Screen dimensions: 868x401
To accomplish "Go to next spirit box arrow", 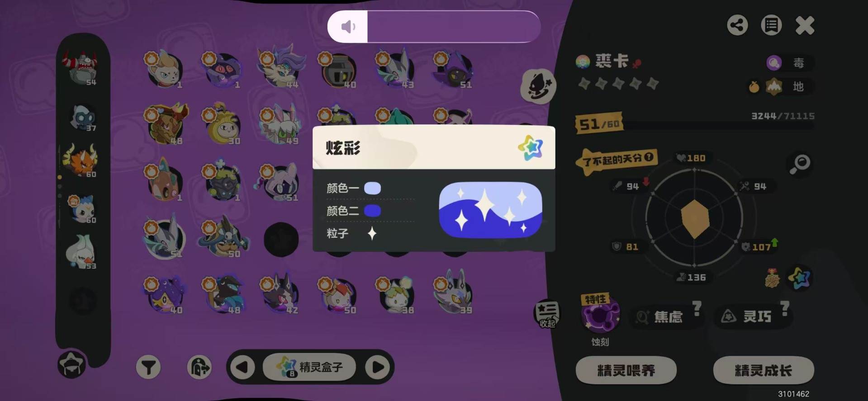I will [x=378, y=367].
